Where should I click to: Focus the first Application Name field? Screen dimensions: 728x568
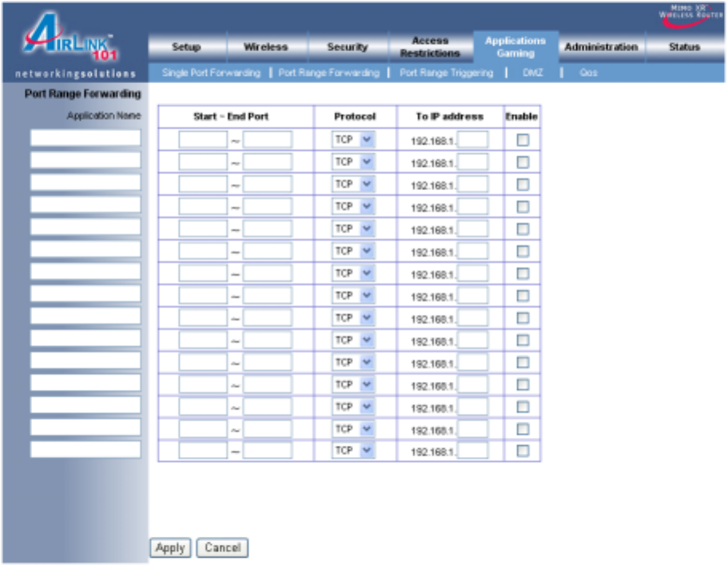tap(86, 138)
